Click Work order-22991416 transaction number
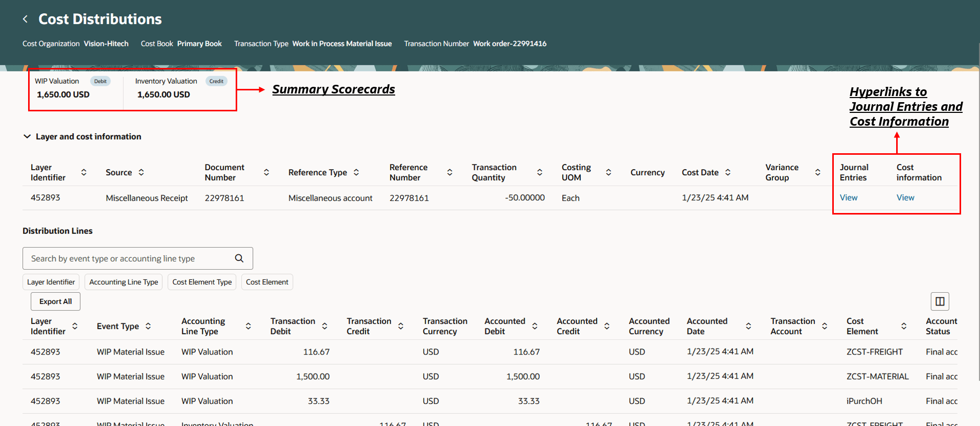Viewport: 980px width, 426px height. (510, 44)
